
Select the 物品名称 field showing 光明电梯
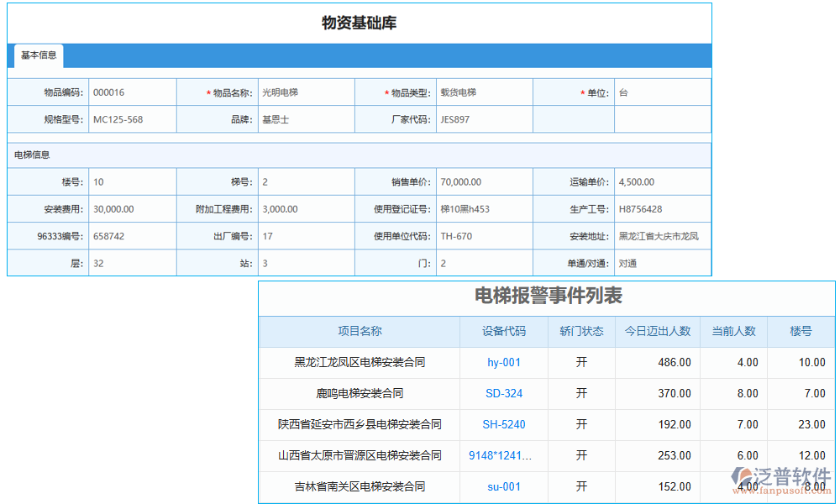tap(305, 92)
